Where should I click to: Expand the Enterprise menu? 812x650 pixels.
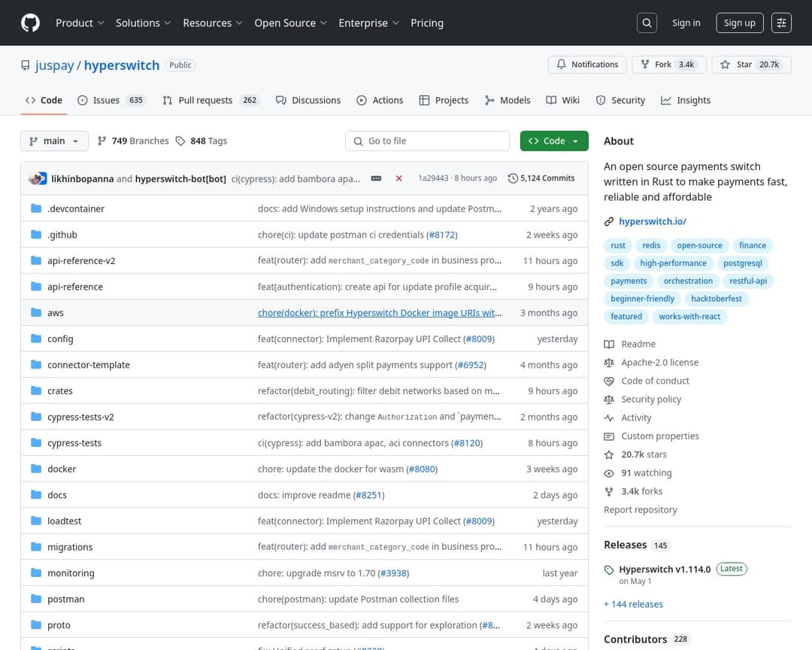(x=368, y=23)
